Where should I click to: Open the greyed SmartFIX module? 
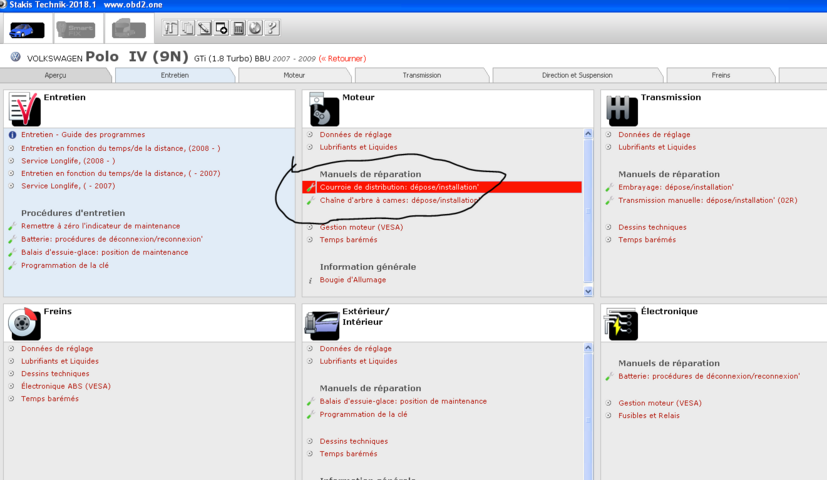pos(76,30)
